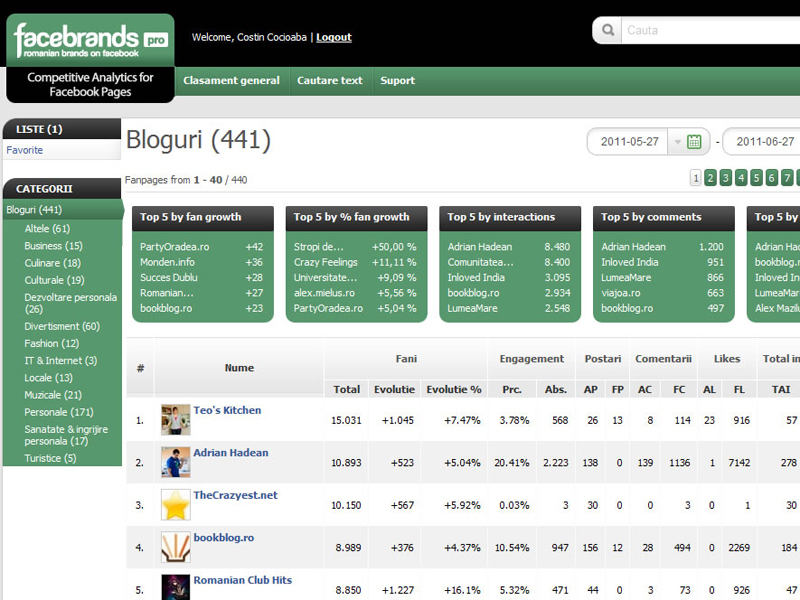
Task: Go to page 3 of results
Action: pyautogui.click(x=726, y=178)
